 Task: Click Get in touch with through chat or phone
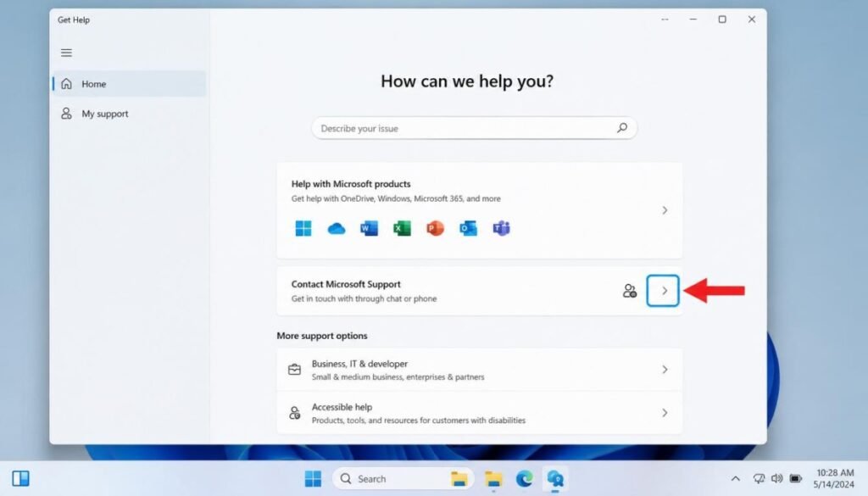point(364,298)
